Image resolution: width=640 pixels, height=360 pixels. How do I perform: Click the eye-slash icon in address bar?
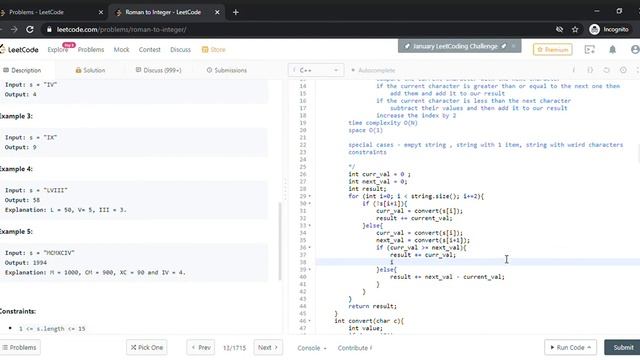559,29
